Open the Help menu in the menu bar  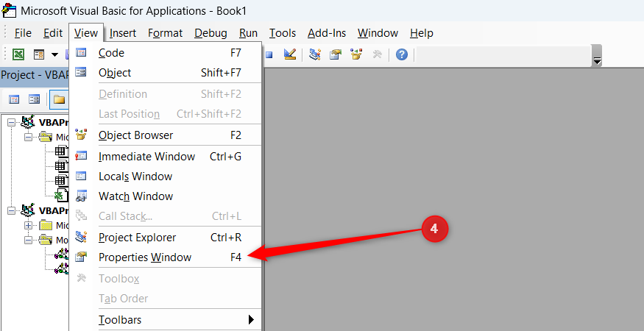pyautogui.click(x=422, y=33)
